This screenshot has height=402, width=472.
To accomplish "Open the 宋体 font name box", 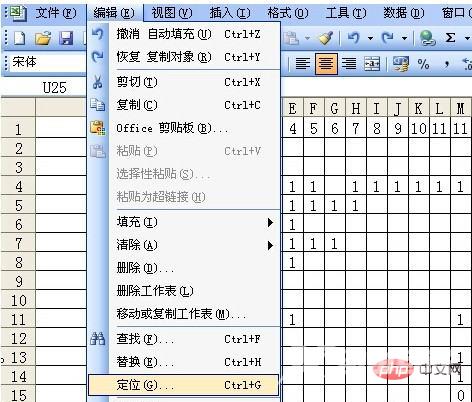I will [48, 62].
